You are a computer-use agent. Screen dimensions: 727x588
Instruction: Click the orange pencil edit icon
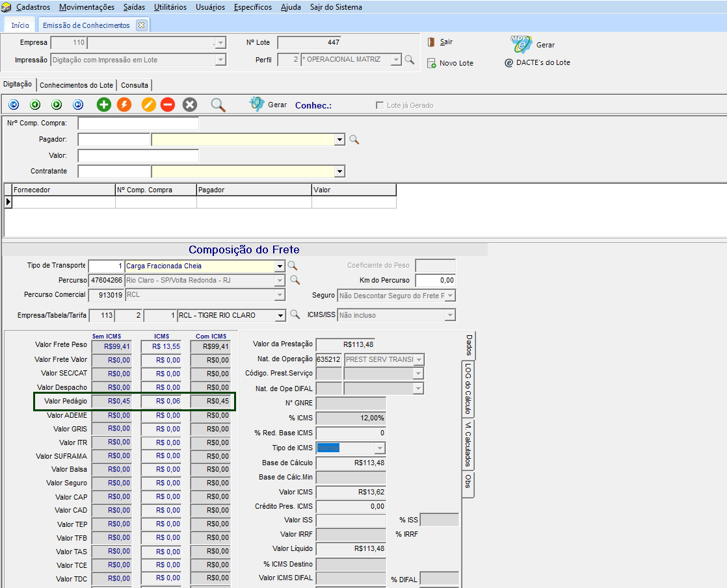point(149,105)
